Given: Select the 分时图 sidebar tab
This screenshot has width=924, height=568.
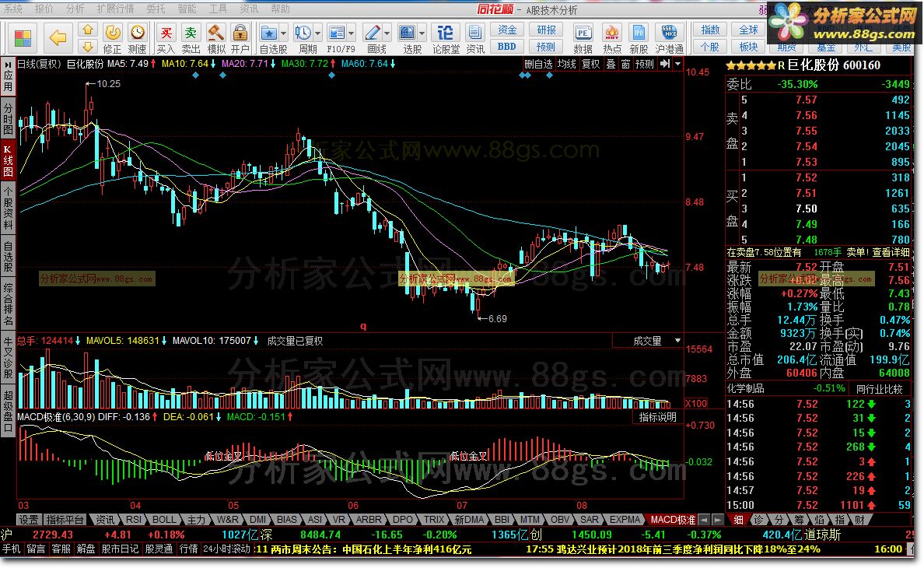Looking at the screenshot, I should click(9, 118).
